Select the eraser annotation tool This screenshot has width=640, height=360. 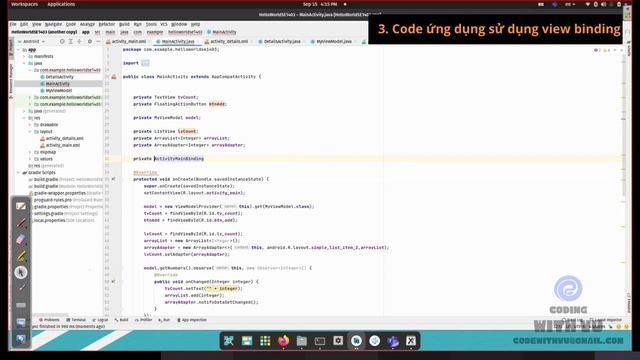(21, 239)
